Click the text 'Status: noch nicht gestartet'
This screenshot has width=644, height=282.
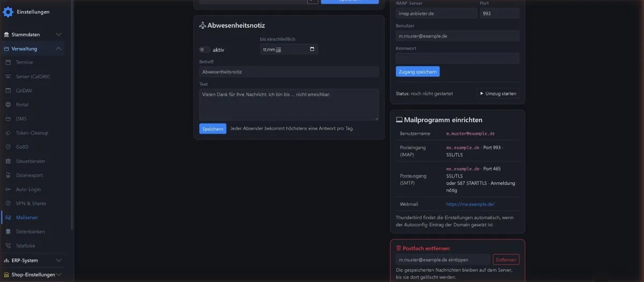point(424,93)
